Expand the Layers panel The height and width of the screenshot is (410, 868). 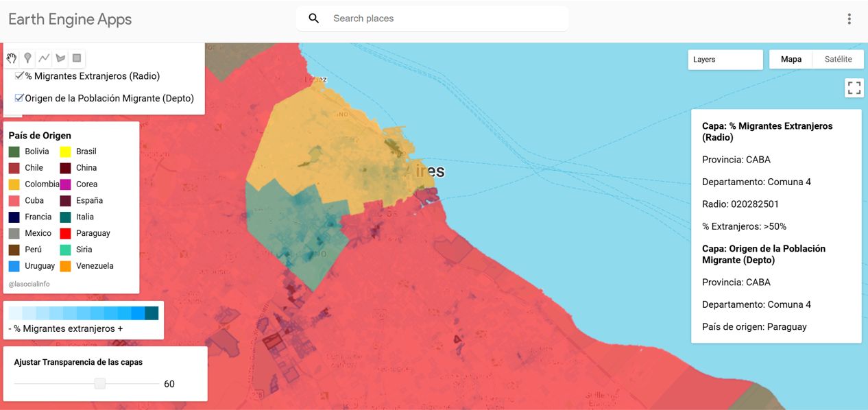pyautogui.click(x=725, y=60)
